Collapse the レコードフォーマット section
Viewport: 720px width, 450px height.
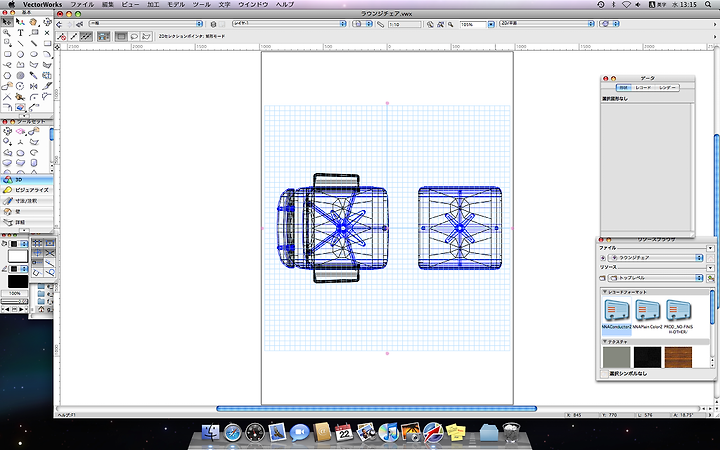[605, 292]
